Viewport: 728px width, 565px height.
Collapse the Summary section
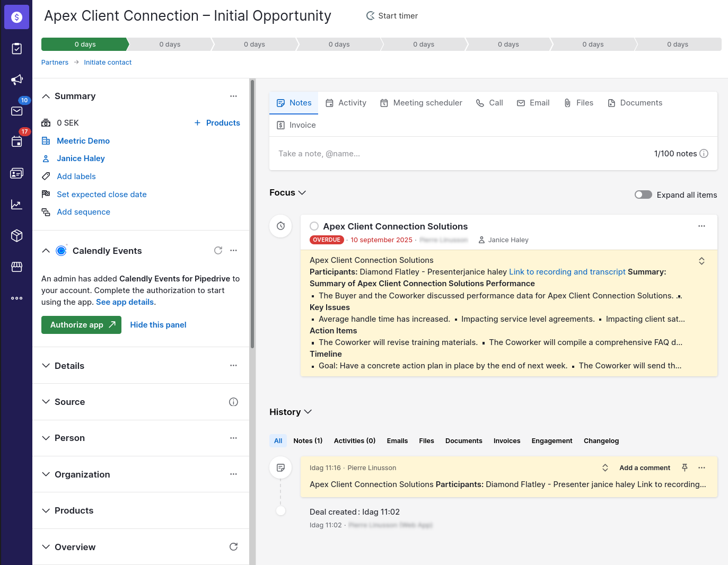tap(46, 96)
